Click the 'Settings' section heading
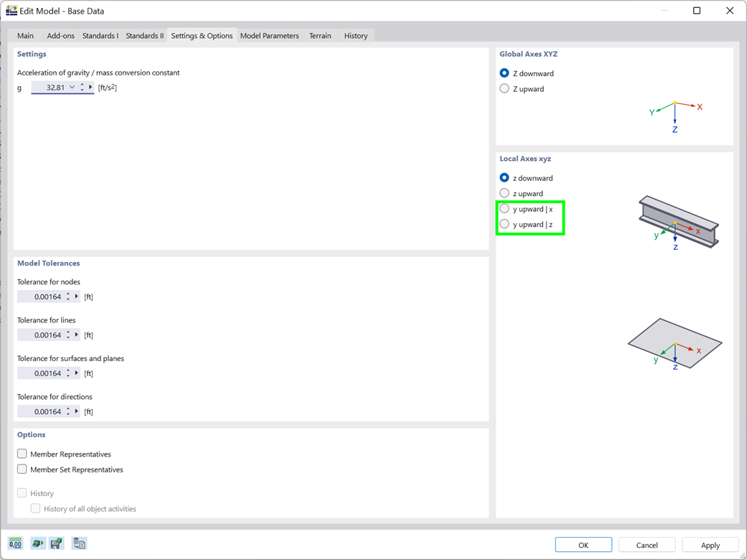The height and width of the screenshot is (560, 747). click(32, 54)
